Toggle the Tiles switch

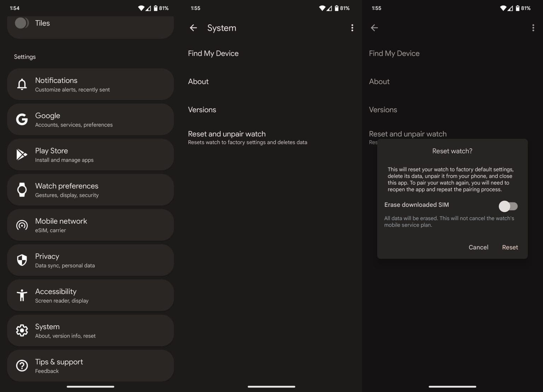tap(22, 23)
